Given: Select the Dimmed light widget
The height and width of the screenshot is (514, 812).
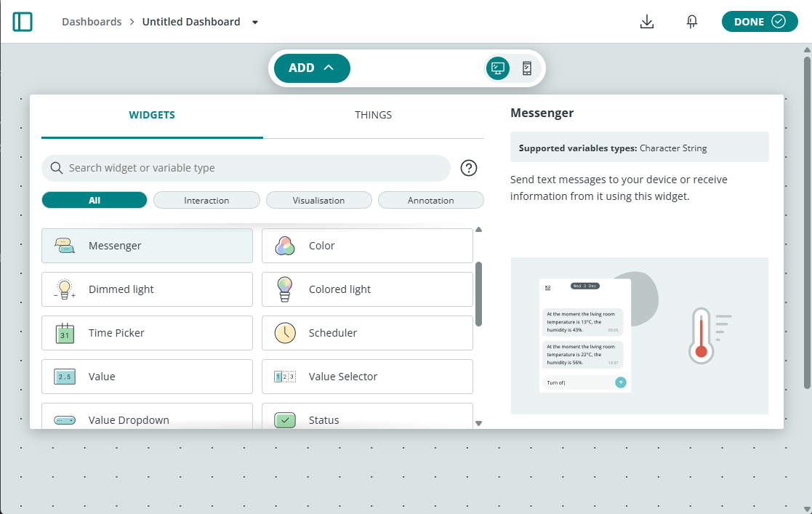Looking at the screenshot, I should (147, 289).
